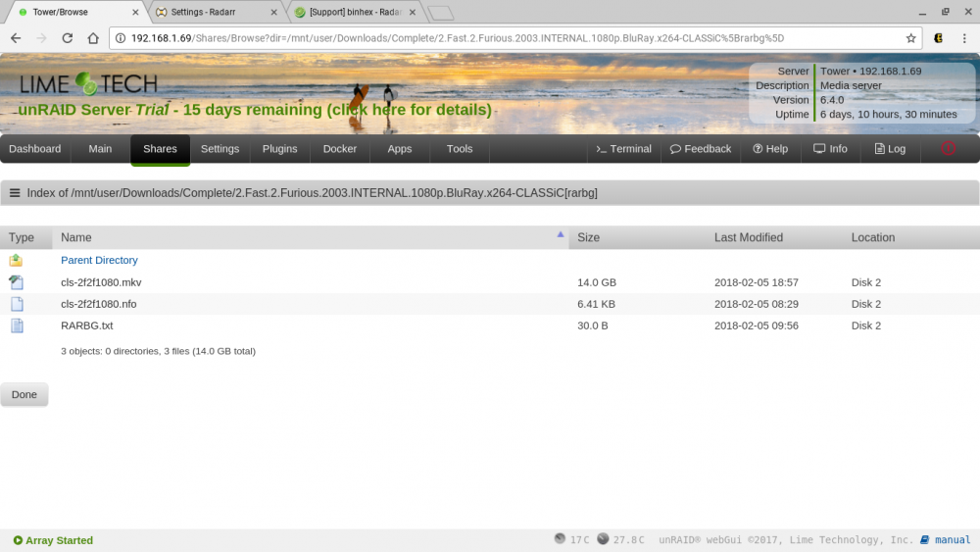This screenshot has height=552, width=980.
Task: Sort by the Type column header
Action: point(26,237)
